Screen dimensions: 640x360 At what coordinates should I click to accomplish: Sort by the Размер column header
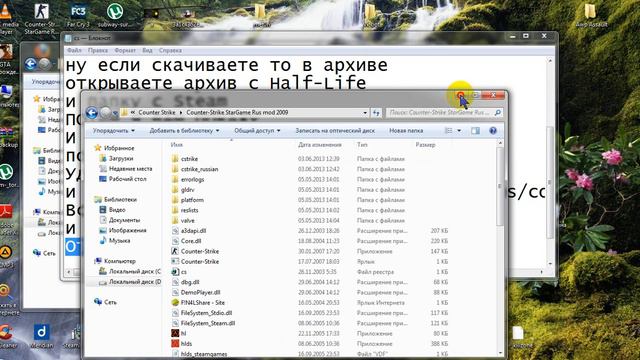pos(425,145)
